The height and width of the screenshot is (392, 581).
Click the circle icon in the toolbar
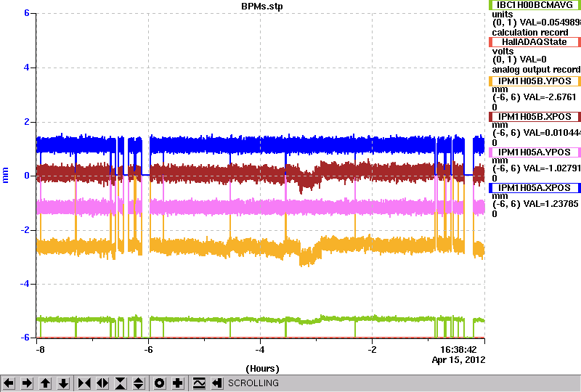click(160, 383)
